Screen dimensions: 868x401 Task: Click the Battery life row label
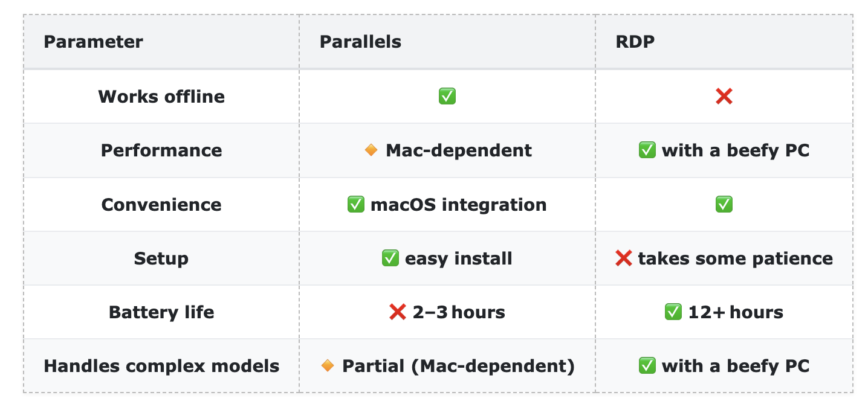click(x=161, y=312)
